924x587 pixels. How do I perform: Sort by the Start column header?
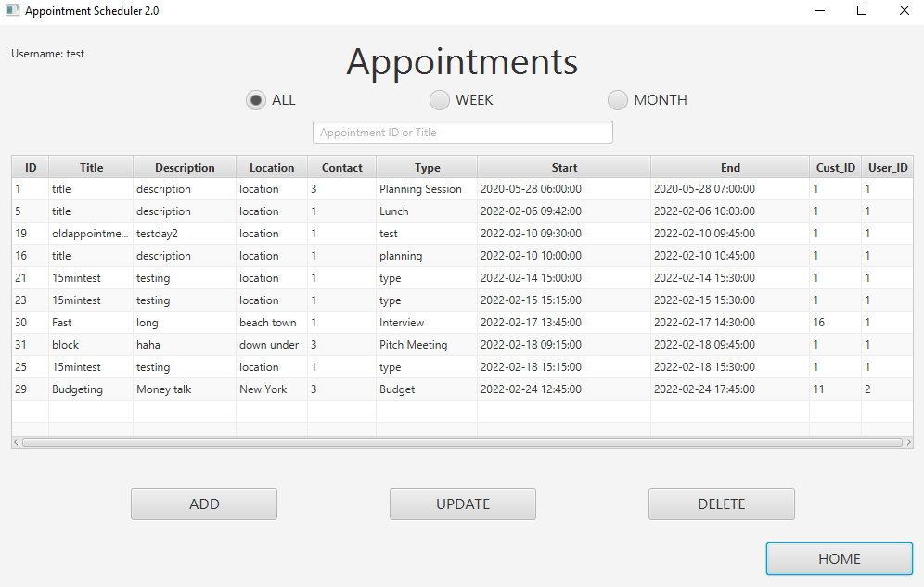pos(564,167)
